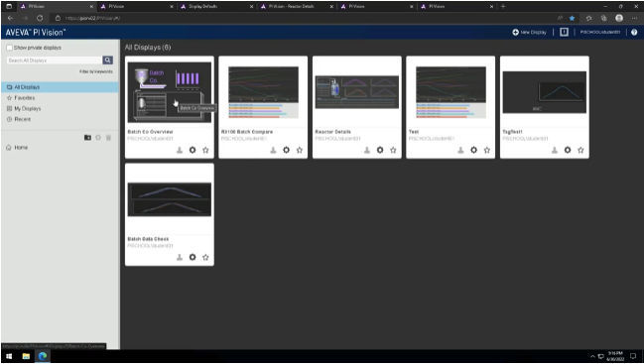Open R3100 Batch Compare thumbnail
This screenshot has width=644, height=364.
click(263, 92)
